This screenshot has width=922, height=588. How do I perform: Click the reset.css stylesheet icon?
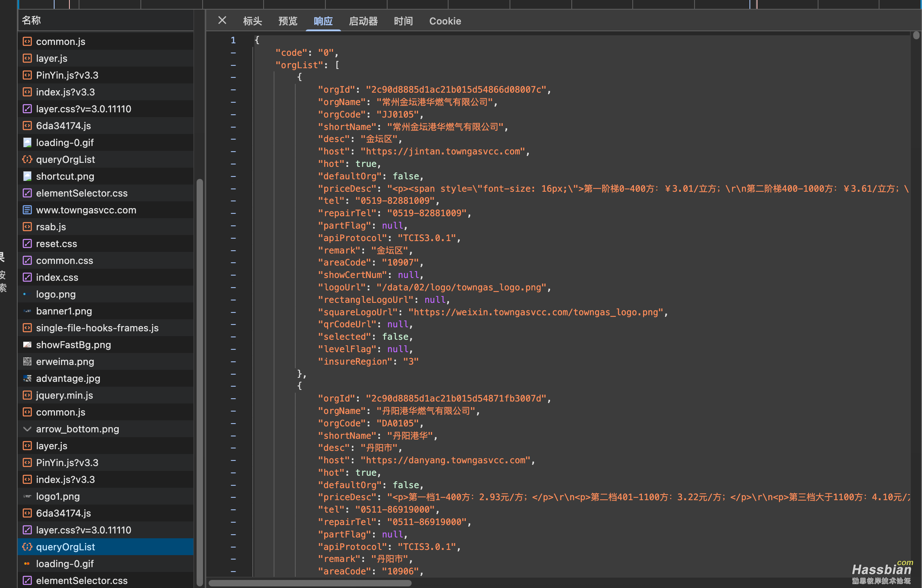tap(27, 243)
